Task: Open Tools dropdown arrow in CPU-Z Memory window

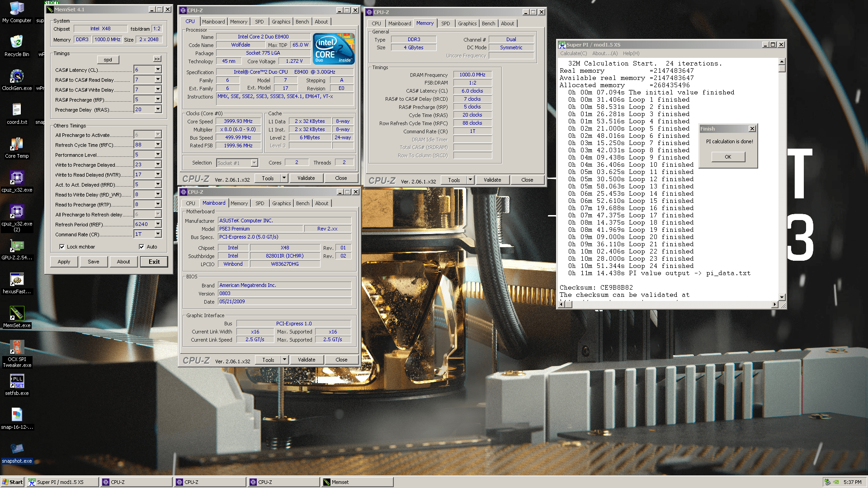Action: tap(470, 180)
